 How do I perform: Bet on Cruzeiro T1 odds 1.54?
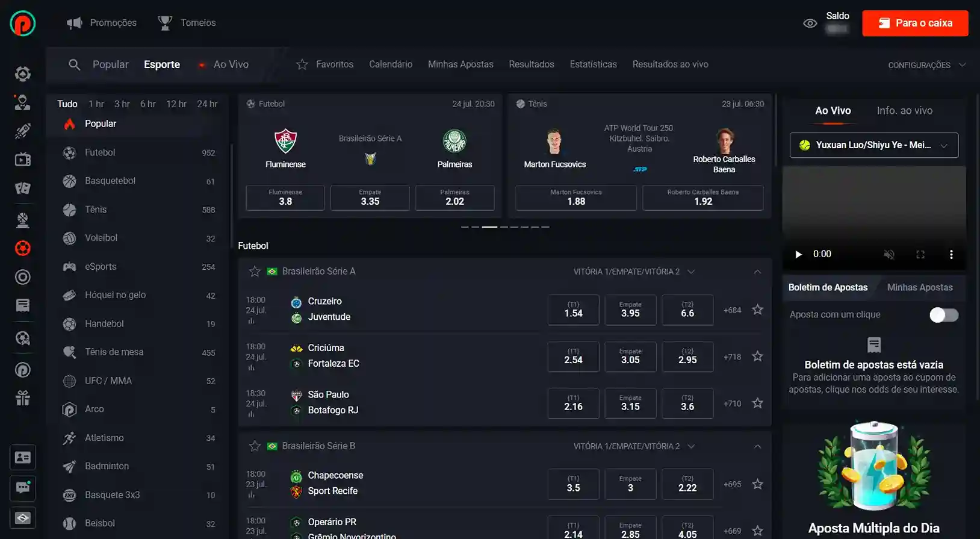click(x=573, y=310)
